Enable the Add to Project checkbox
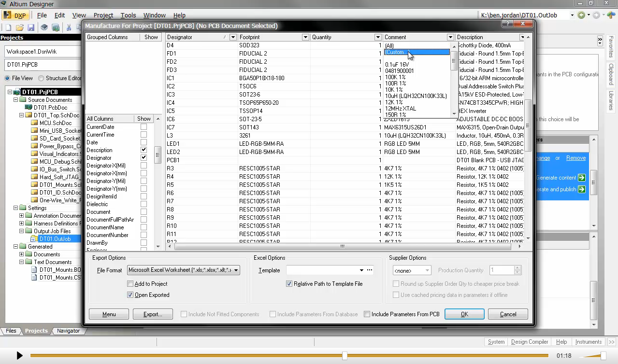This screenshot has width=618, height=364. pos(130,284)
